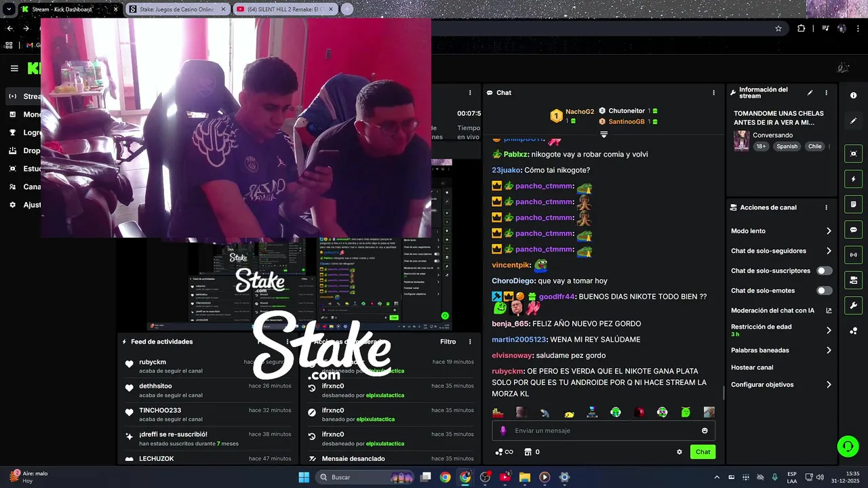Open the green support headset button
Viewport: 868px width, 488px height.
click(848, 446)
